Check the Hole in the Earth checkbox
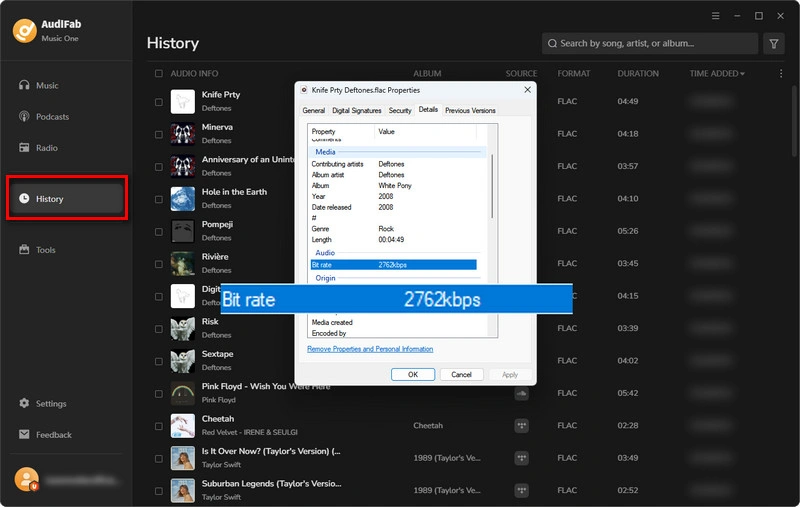 (x=159, y=199)
